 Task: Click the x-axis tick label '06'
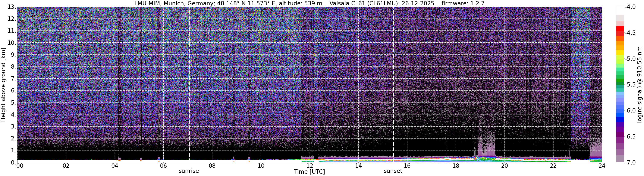pos(163,166)
